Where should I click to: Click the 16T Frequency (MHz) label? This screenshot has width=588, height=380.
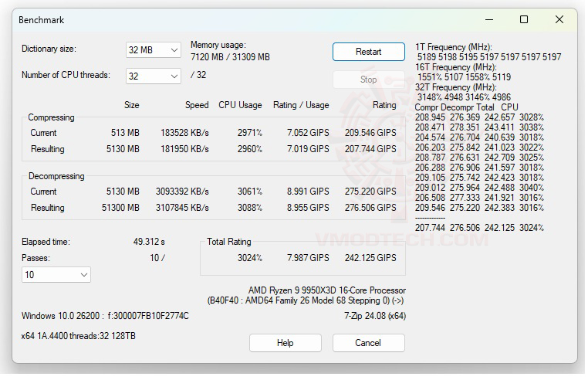tap(455, 68)
